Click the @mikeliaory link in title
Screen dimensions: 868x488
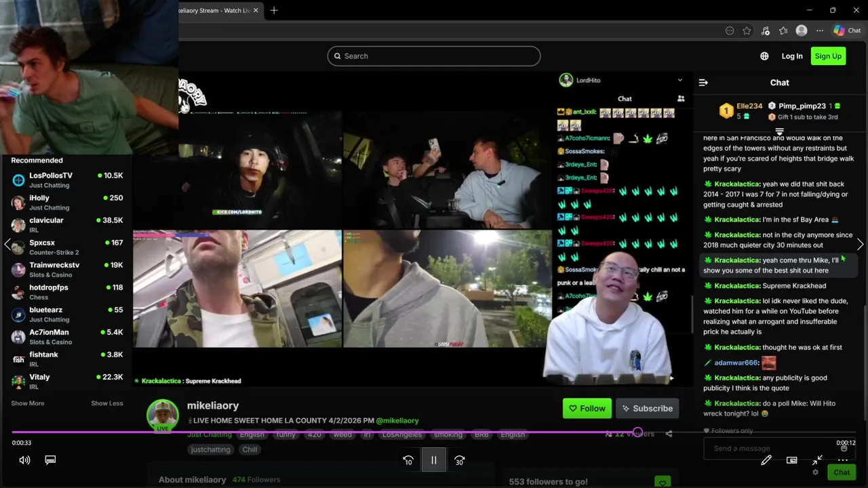[x=397, y=421]
